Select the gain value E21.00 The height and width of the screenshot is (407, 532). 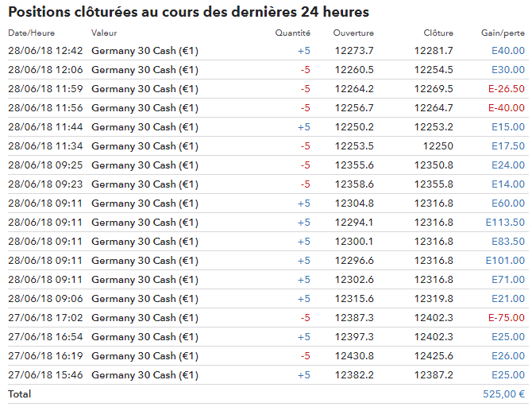508,298
